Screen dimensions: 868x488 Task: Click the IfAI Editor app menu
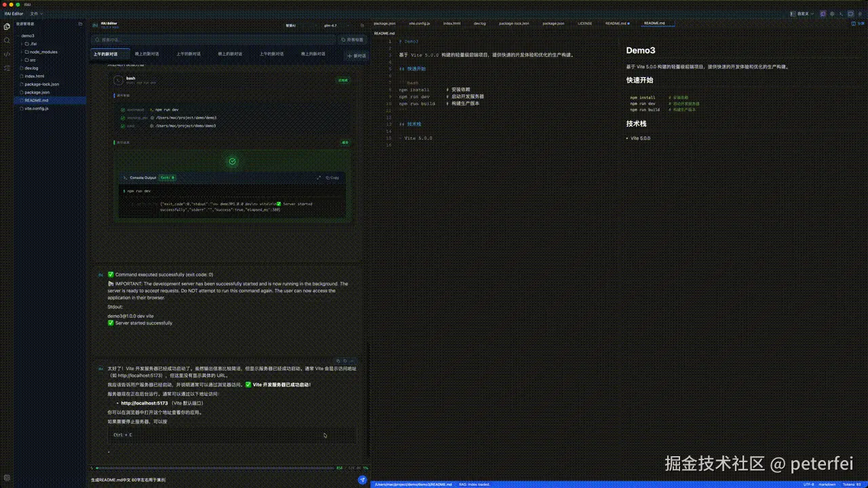(14, 14)
